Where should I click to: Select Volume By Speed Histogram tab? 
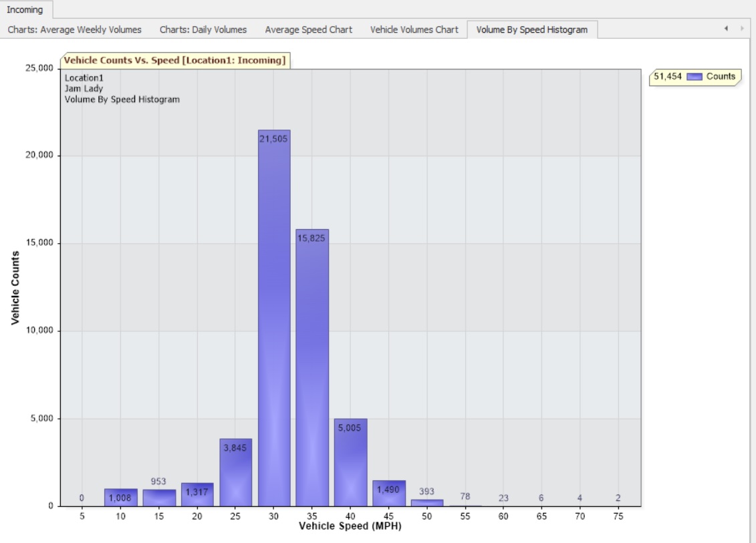tap(532, 29)
